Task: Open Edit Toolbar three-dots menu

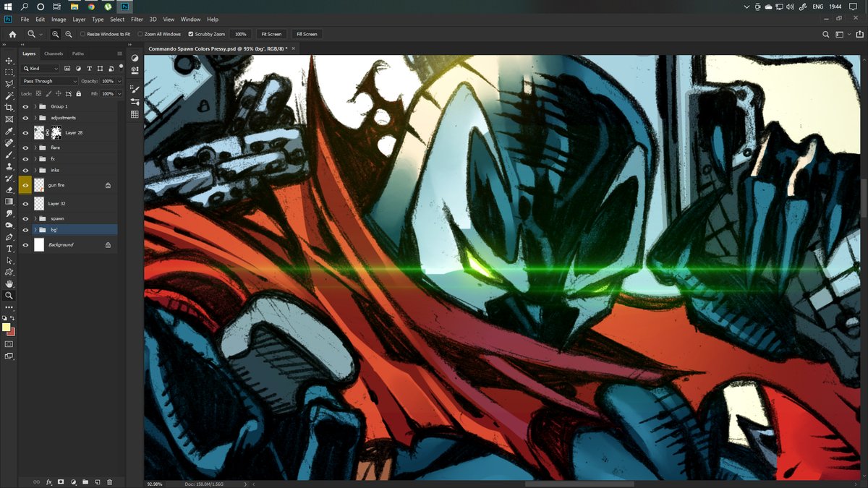Action: 9,307
